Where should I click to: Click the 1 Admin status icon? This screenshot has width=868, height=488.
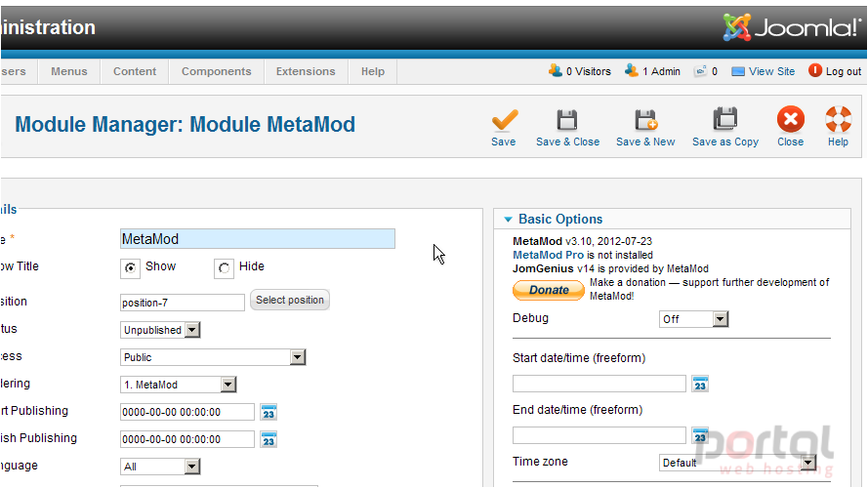pyautogui.click(x=631, y=70)
